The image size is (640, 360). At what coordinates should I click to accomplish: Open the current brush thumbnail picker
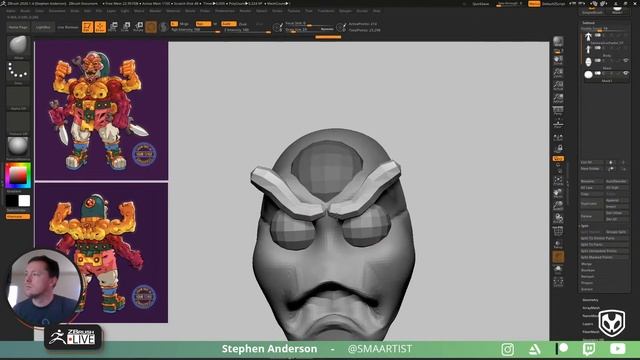click(18, 46)
